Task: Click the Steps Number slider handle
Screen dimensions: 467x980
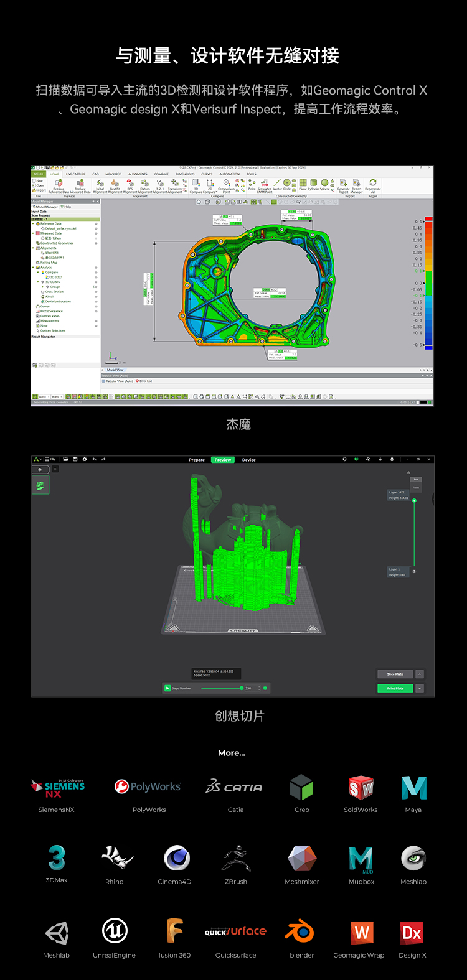Action: 242,688
